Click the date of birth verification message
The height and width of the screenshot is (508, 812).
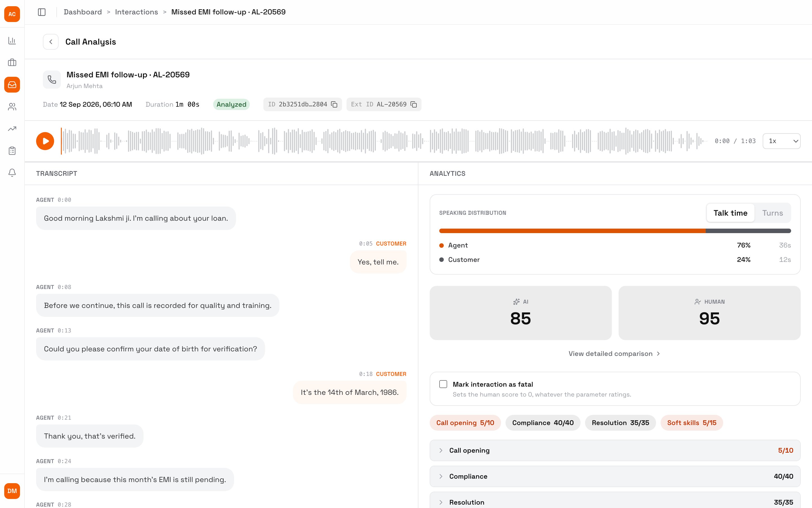tap(150, 349)
